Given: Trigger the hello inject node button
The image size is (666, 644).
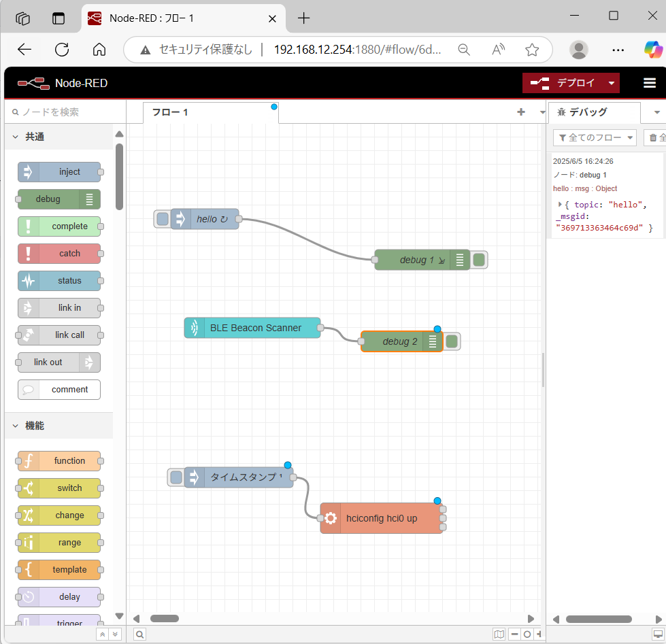Looking at the screenshot, I should pos(163,219).
